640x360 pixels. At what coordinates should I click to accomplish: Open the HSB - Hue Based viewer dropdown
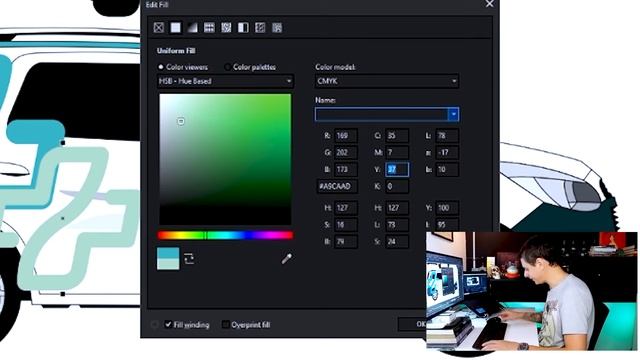[225, 81]
